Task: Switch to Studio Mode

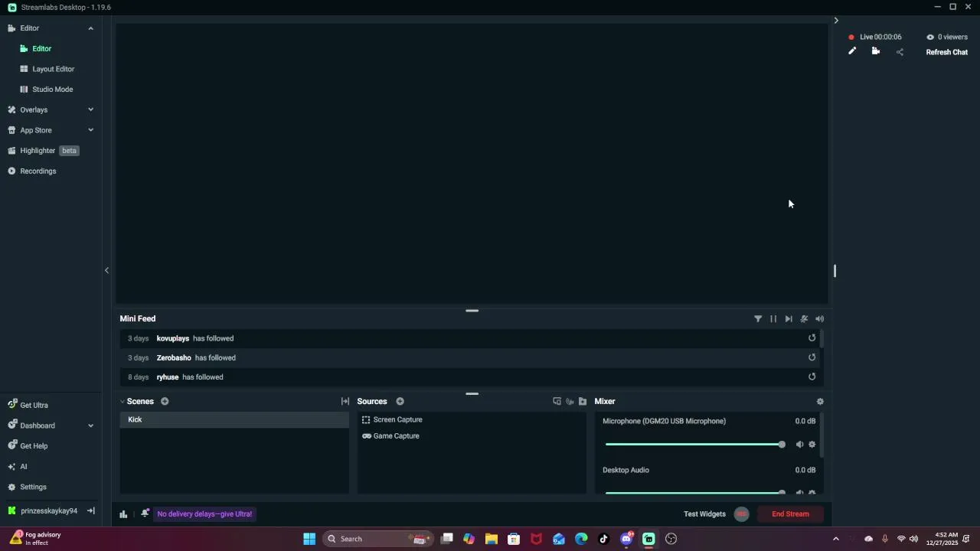Action: (x=52, y=90)
